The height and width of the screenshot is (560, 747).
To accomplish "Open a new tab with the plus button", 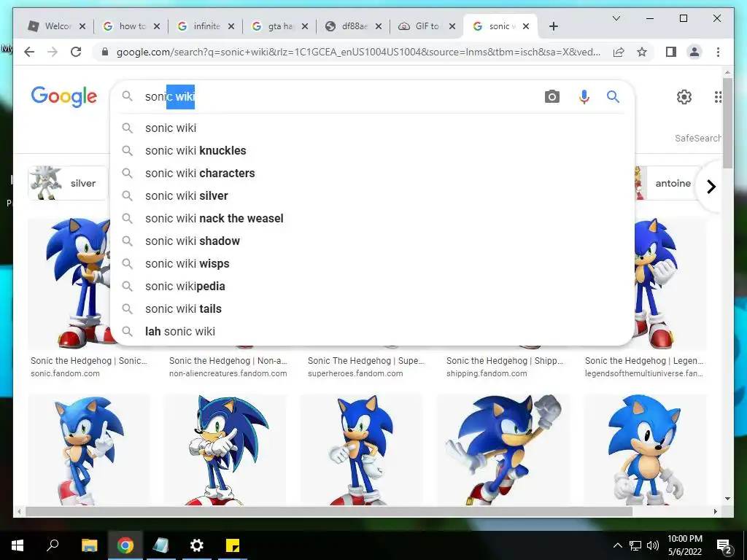I will coord(553,26).
